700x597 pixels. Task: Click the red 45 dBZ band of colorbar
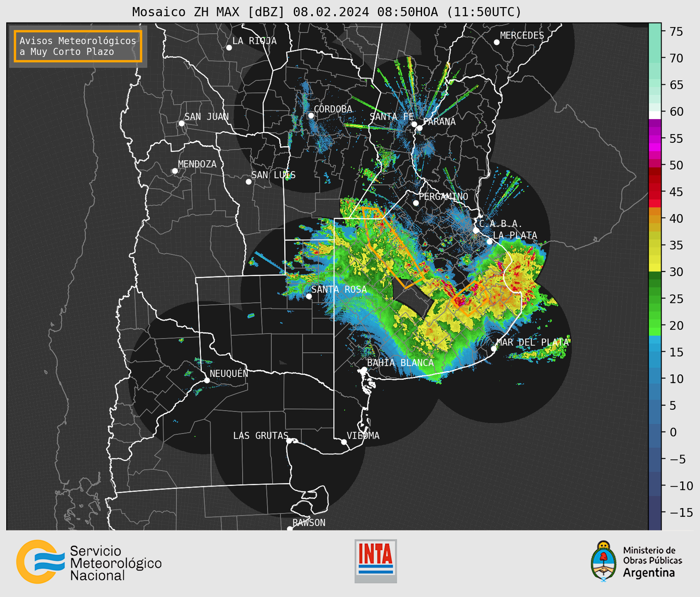(x=655, y=192)
